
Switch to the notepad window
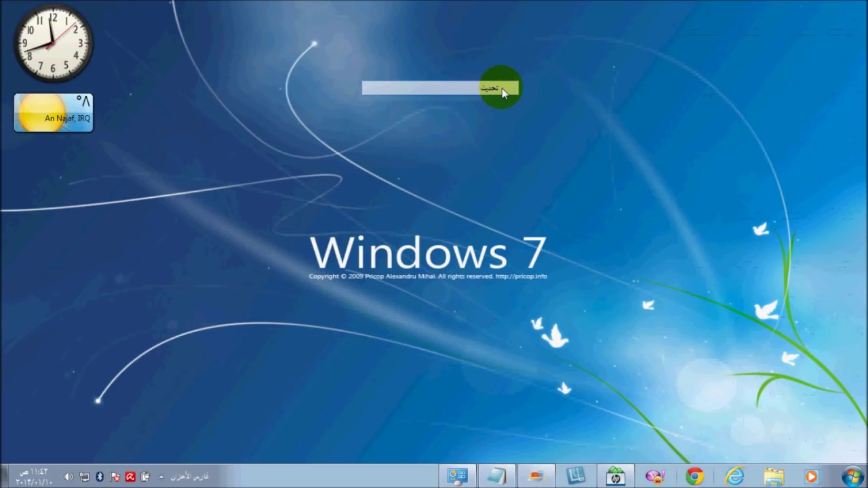pos(496,476)
